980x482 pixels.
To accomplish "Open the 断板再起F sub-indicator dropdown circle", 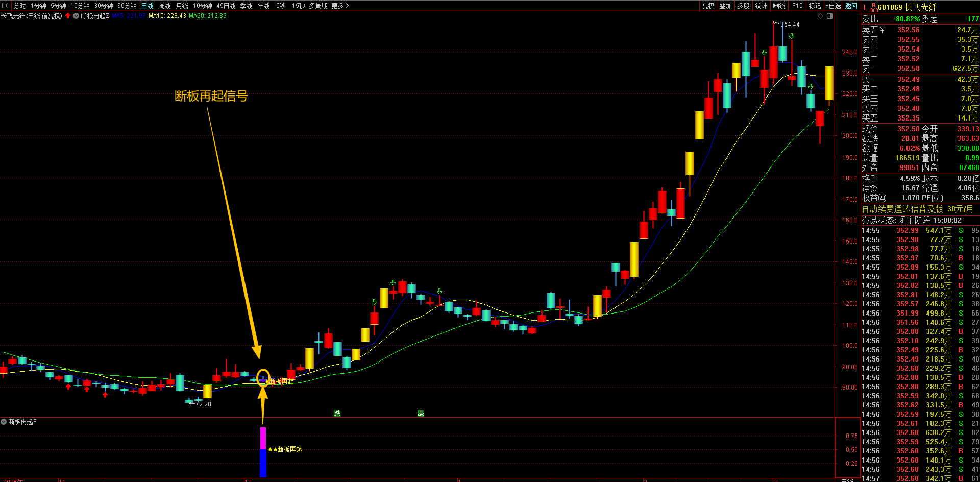I will click(x=4, y=422).
